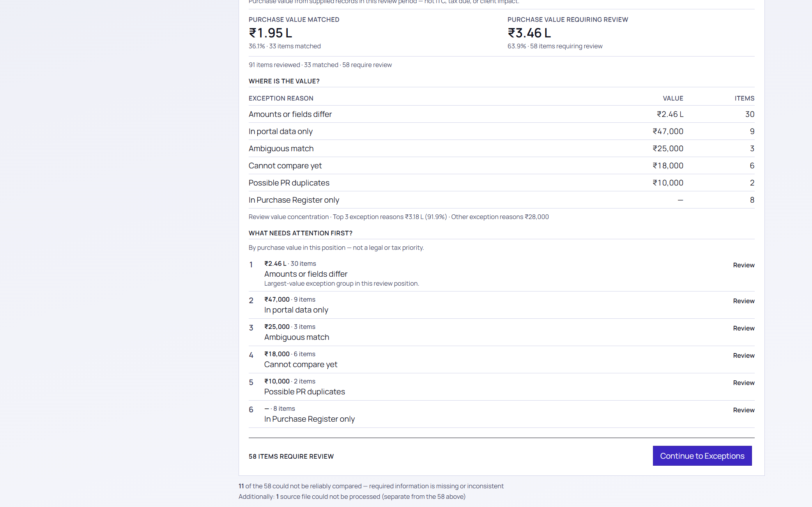The height and width of the screenshot is (507, 812).
Task: Select In portal data only table row
Action: click(501, 131)
